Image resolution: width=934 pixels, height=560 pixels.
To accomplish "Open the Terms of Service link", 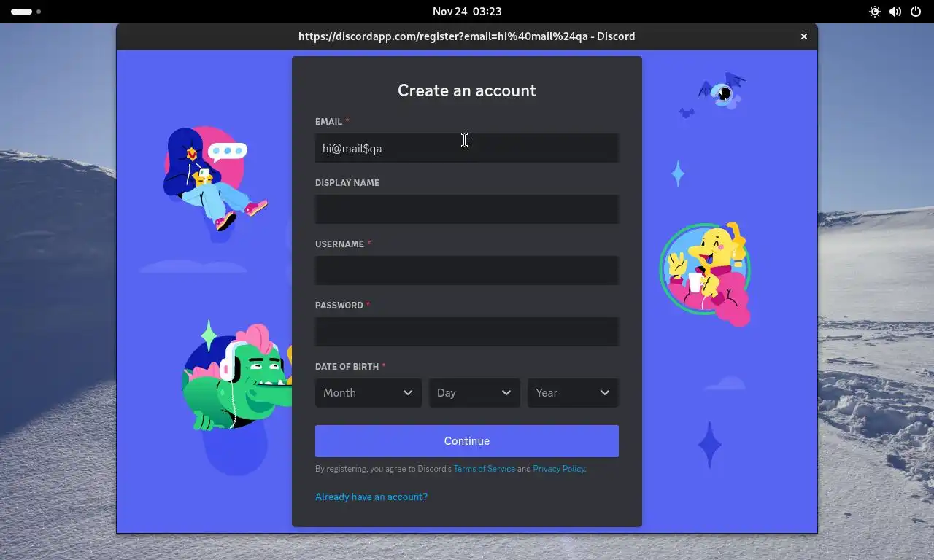I will pos(485,469).
